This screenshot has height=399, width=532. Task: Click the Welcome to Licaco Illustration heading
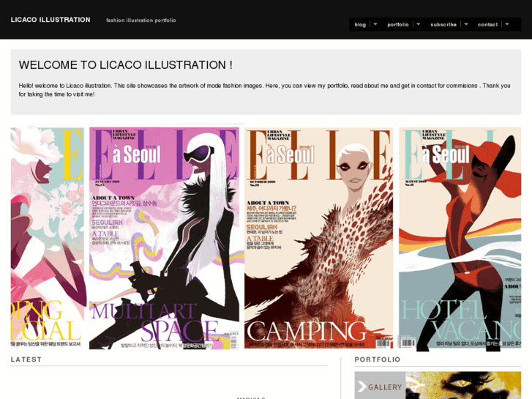coord(126,65)
